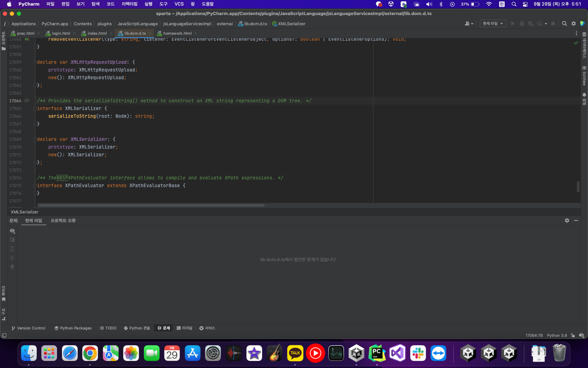This screenshot has height=368, width=588.
Task: Place cursor on serializeToString method line
Action: (101, 116)
